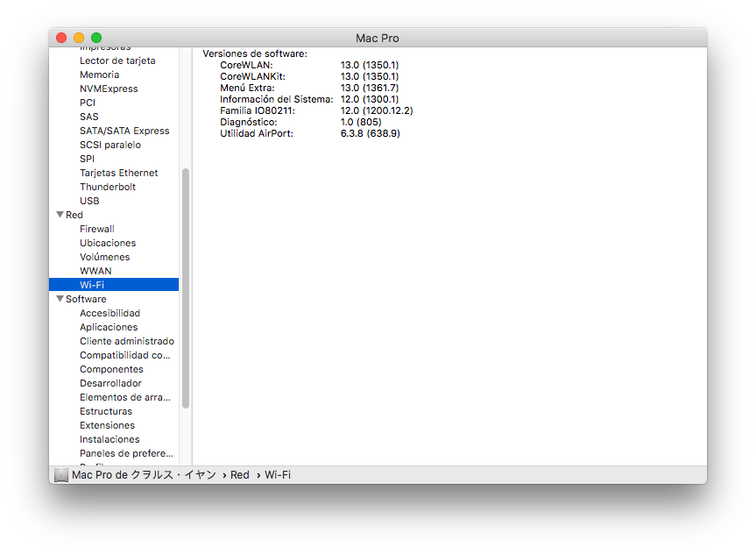Click the Familia IO80211: label

click(x=258, y=110)
